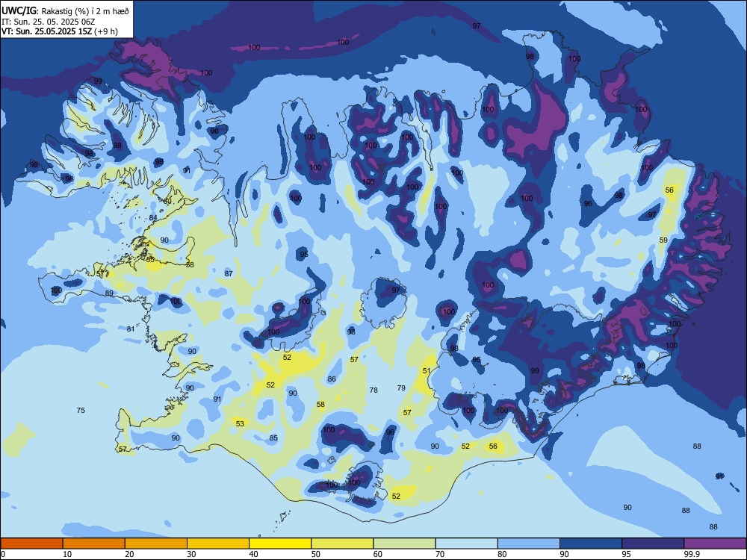The height and width of the screenshot is (560, 747).
Task: Click the purple legend swatch above 99.9
Action: (715, 544)
